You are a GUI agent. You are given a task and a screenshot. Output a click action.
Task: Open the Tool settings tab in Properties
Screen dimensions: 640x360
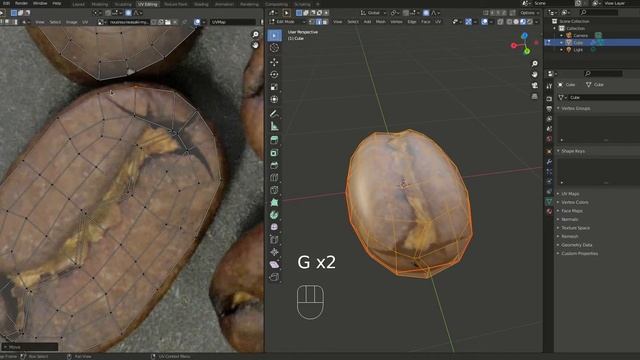tap(549, 86)
